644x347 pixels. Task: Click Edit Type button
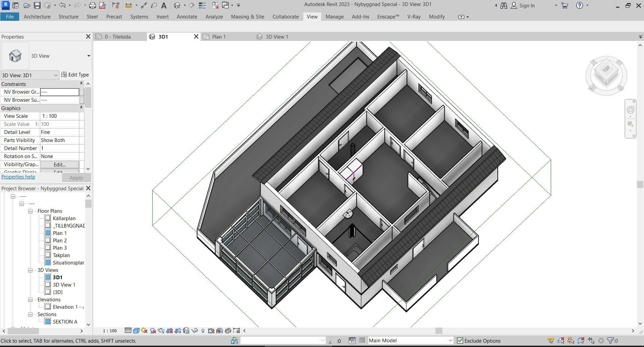tap(75, 75)
